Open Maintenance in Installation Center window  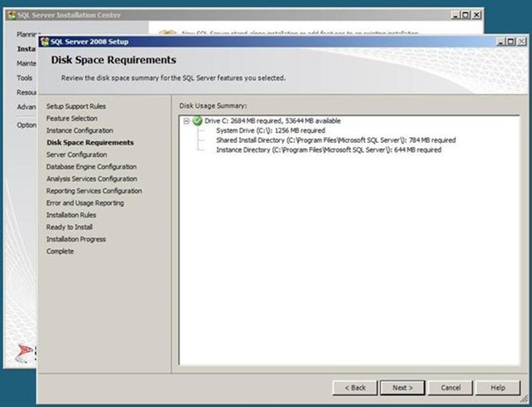(27, 63)
